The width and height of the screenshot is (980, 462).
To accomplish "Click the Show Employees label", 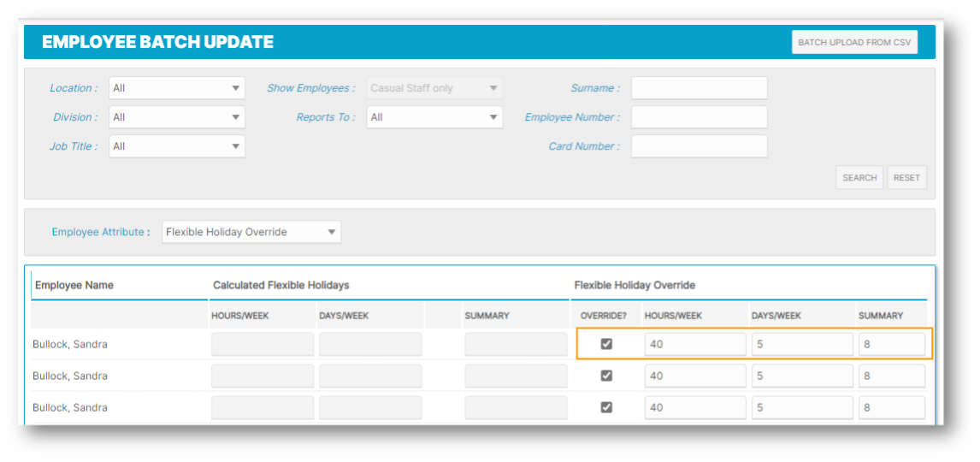I will [x=311, y=88].
